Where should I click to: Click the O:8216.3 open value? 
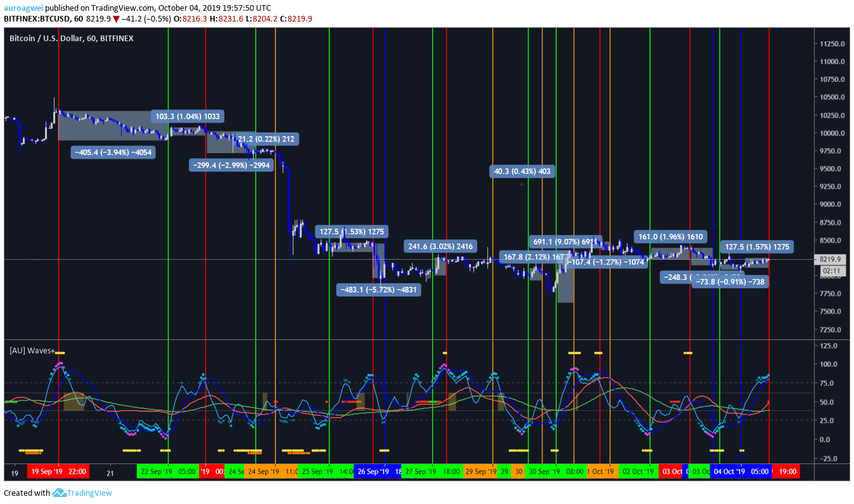(191, 19)
